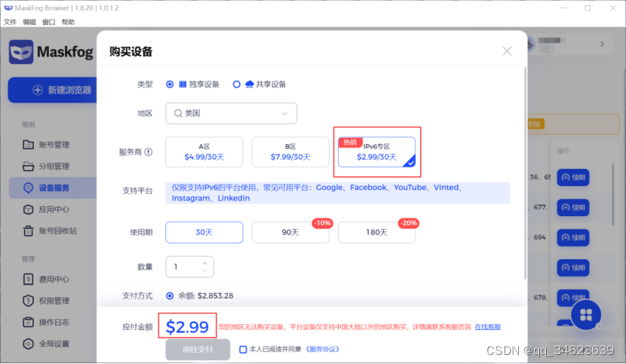Choose B区 $7.99/30天 provider
Screen dimensions: 626x364
click(x=290, y=152)
